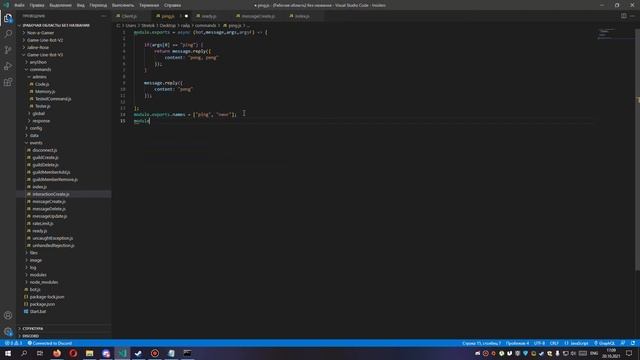Open the File menu

[19, 5]
